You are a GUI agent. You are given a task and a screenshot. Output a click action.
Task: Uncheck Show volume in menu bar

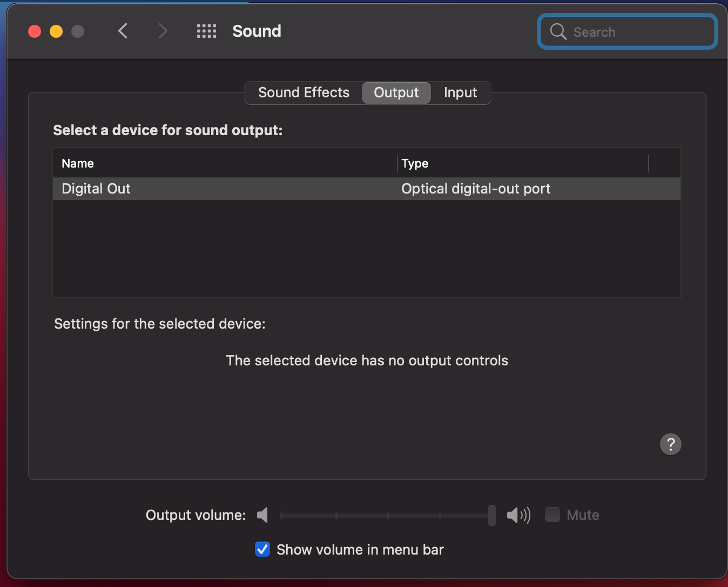click(x=262, y=549)
